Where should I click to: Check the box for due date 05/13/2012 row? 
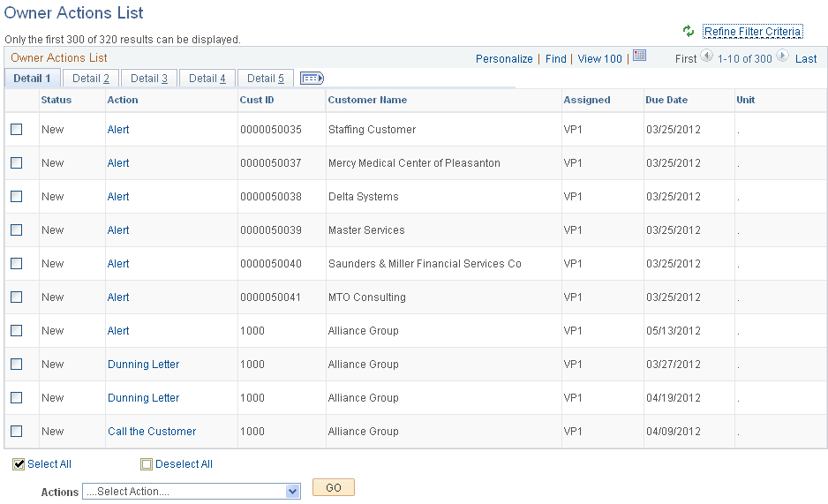coord(17,330)
